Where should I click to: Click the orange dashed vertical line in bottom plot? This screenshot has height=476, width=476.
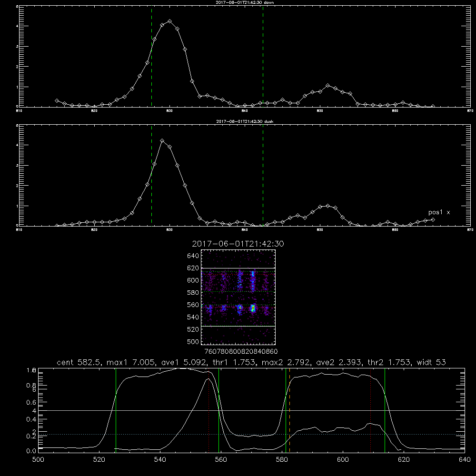[x=289, y=410]
